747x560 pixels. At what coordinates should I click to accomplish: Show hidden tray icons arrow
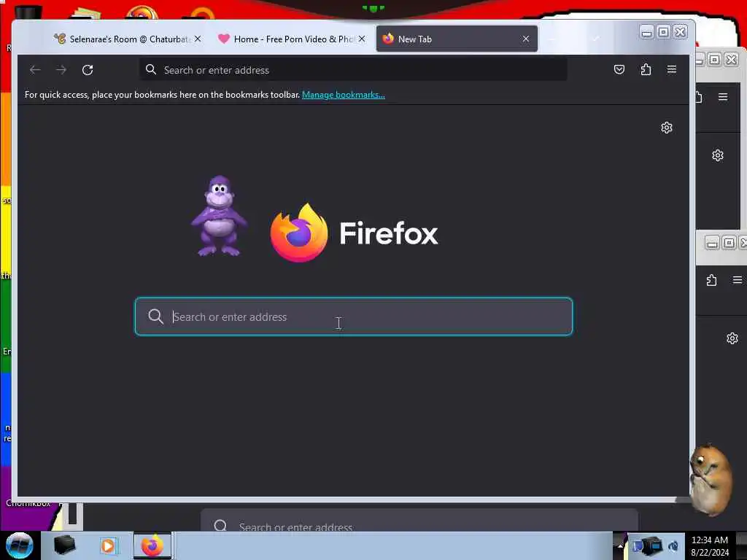(620, 545)
